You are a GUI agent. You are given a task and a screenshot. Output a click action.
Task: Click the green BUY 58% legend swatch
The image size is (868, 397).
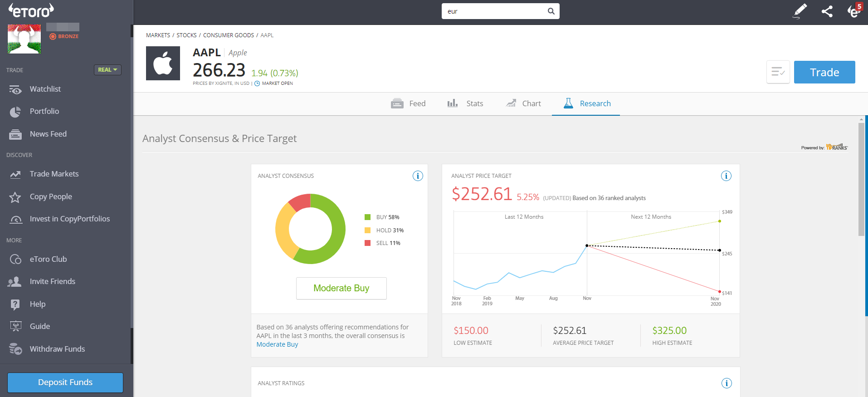pyautogui.click(x=368, y=217)
